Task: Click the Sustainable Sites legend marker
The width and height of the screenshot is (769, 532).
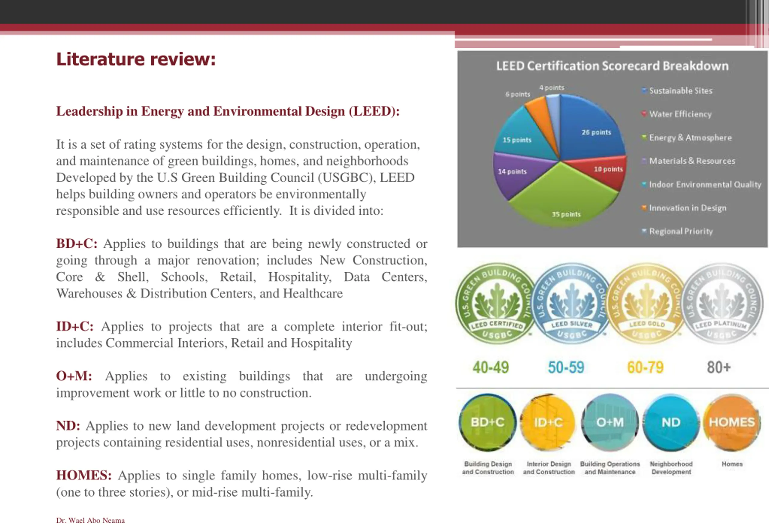Action: [x=644, y=90]
